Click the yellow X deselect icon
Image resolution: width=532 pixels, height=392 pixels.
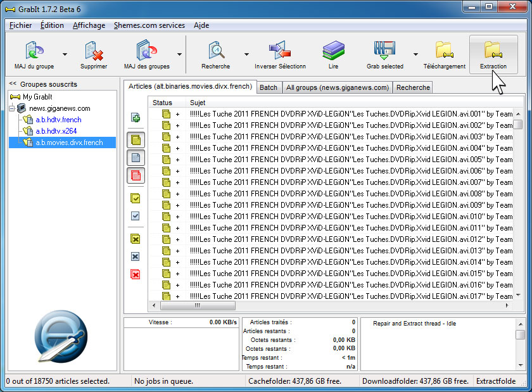pos(136,239)
